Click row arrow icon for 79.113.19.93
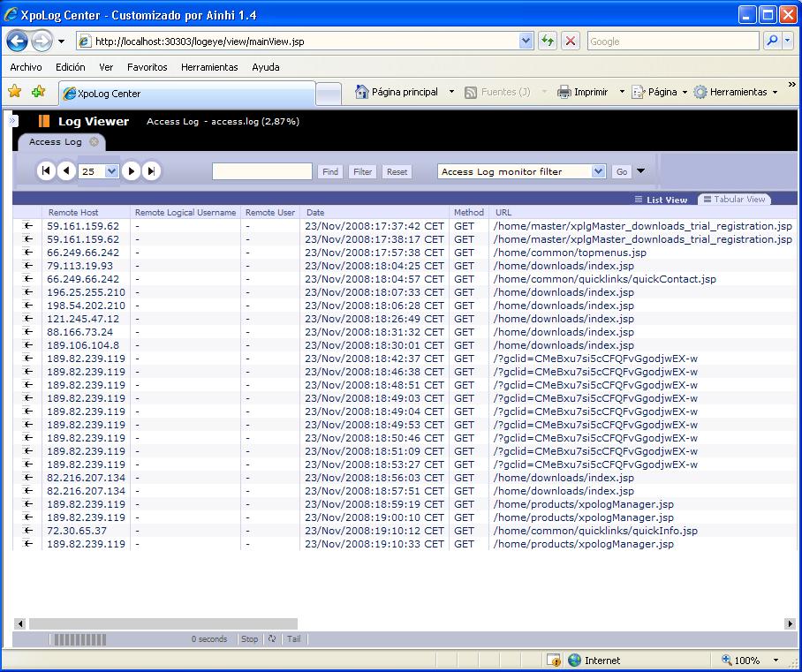The height and width of the screenshot is (672, 802). click(27, 266)
